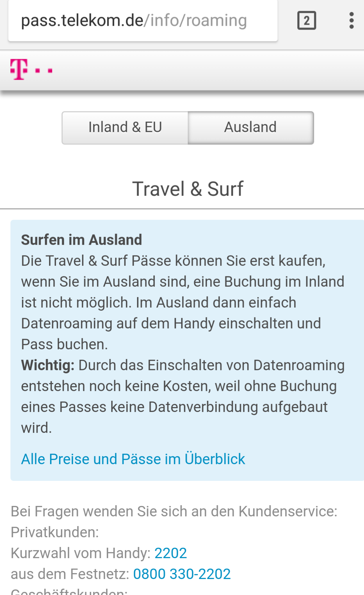Click the Datenroaming auf dem Handy einschalten line
The image size is (364, 595).
click(x=171, y=324)
